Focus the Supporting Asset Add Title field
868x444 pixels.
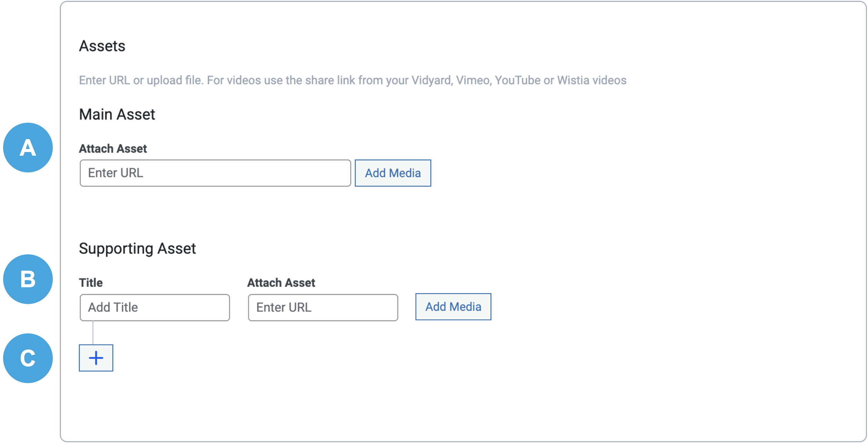pyautogui.click(x=155, y=307)
